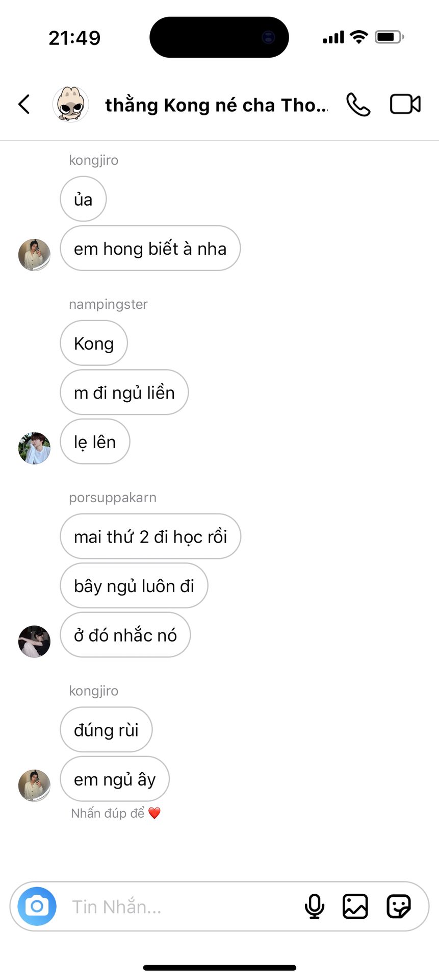Tap the "Nhấn đúp để" heart hint
The image size is (439, 980).
116,813
